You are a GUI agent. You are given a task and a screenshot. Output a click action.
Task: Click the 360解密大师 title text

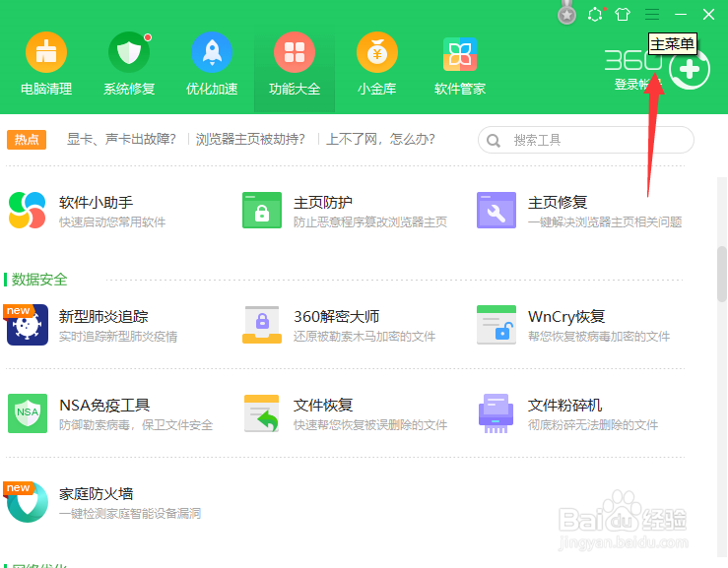point(337,316)
